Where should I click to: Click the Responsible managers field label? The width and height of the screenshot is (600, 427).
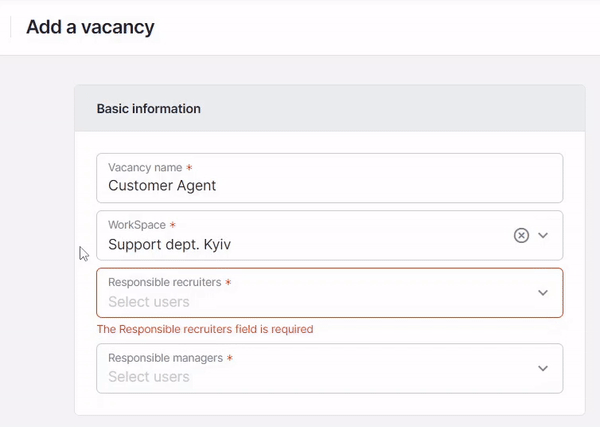[x=166, y=358]
